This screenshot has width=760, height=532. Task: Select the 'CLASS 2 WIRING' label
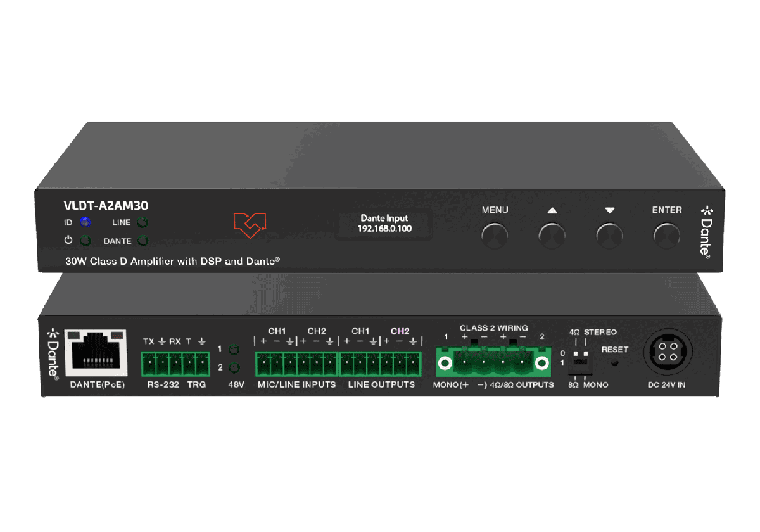493,328
